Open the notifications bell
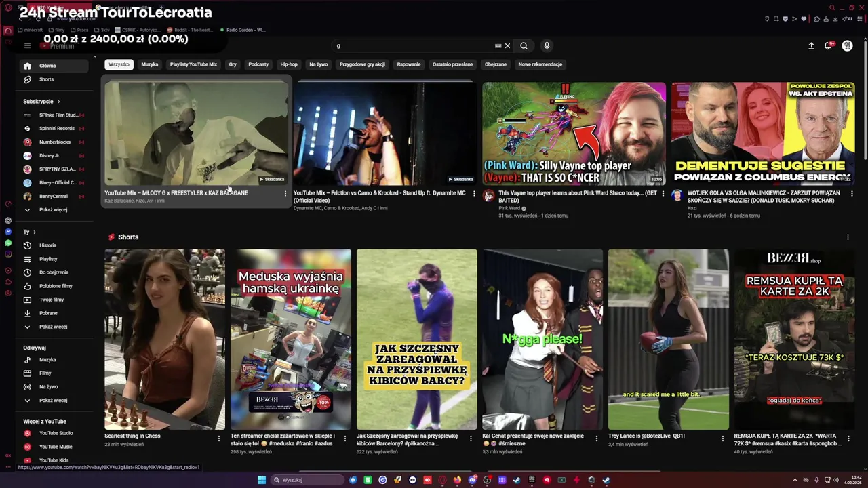This screenshot has height=488, width=868. [828, 45]
